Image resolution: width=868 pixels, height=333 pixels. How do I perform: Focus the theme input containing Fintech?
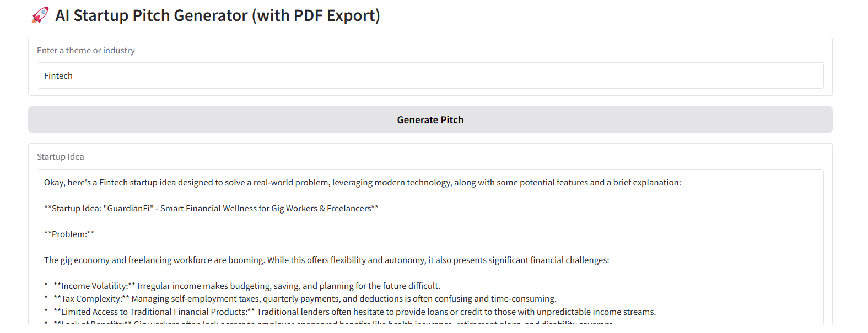[430, 76]
